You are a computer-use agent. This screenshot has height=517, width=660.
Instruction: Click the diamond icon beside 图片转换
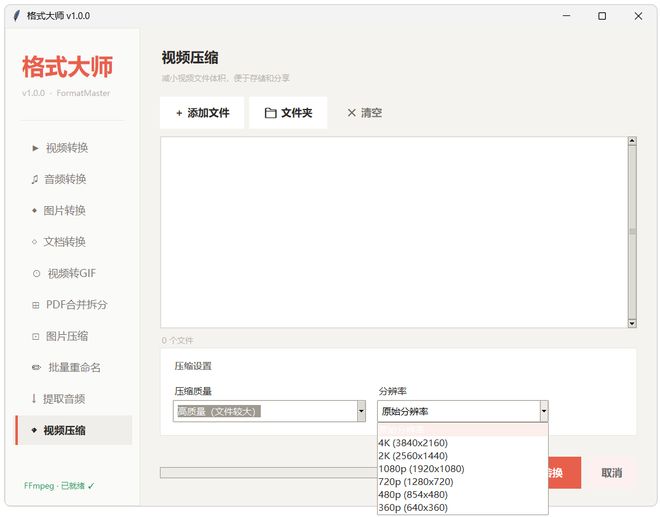point(35,211)
